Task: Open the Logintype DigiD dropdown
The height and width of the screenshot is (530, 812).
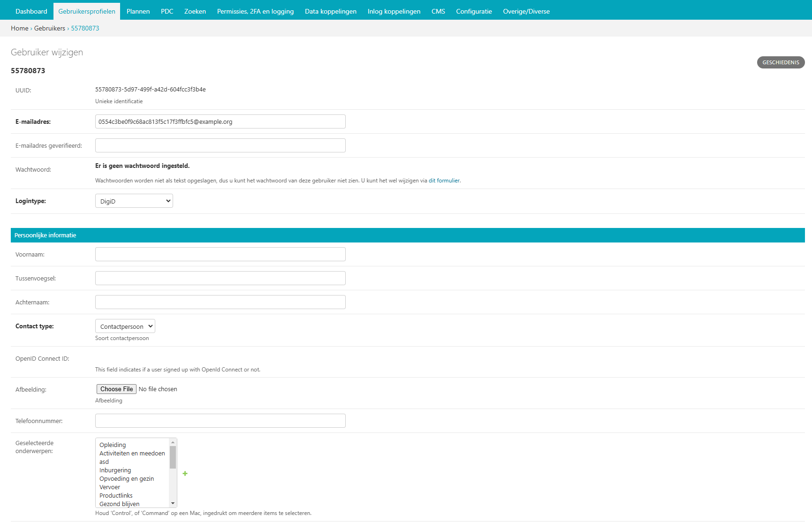Action: click(x=134, y=201)
